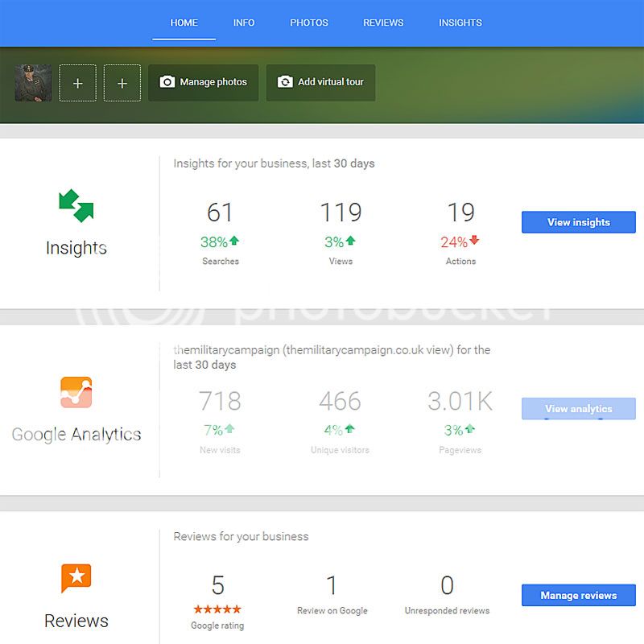Click the five-star Google rating stars
Image resolution: width=644 pixels, height=644 pixels.
(217, 609)
